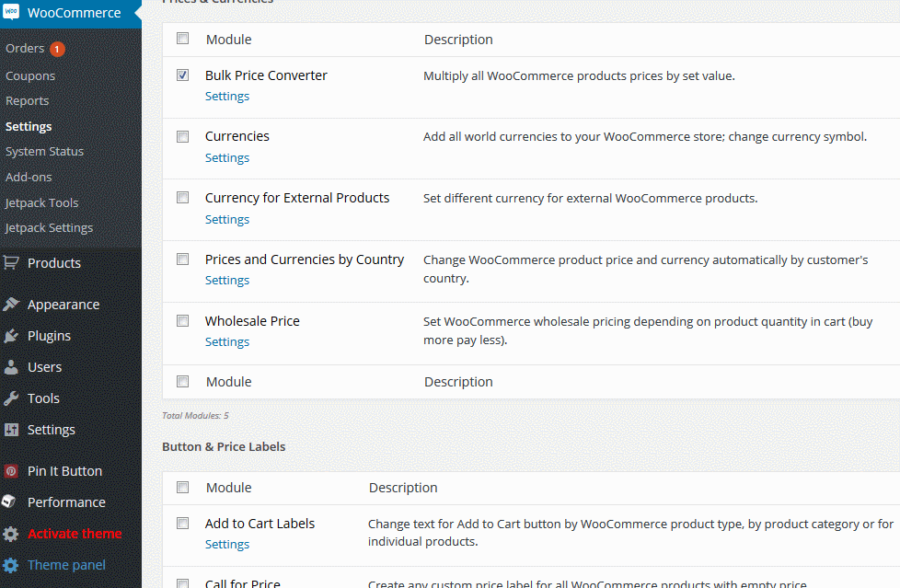This screenshot has height=588, width=900.
Task: Click the Total Modules: 5 text
Action: 195,416
